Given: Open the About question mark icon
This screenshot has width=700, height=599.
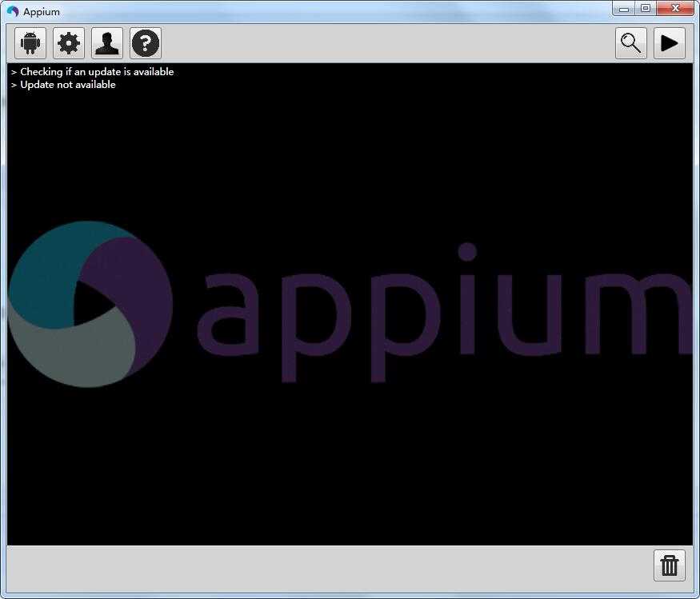Looking at the screenshot, I should (x=146, y=43).
